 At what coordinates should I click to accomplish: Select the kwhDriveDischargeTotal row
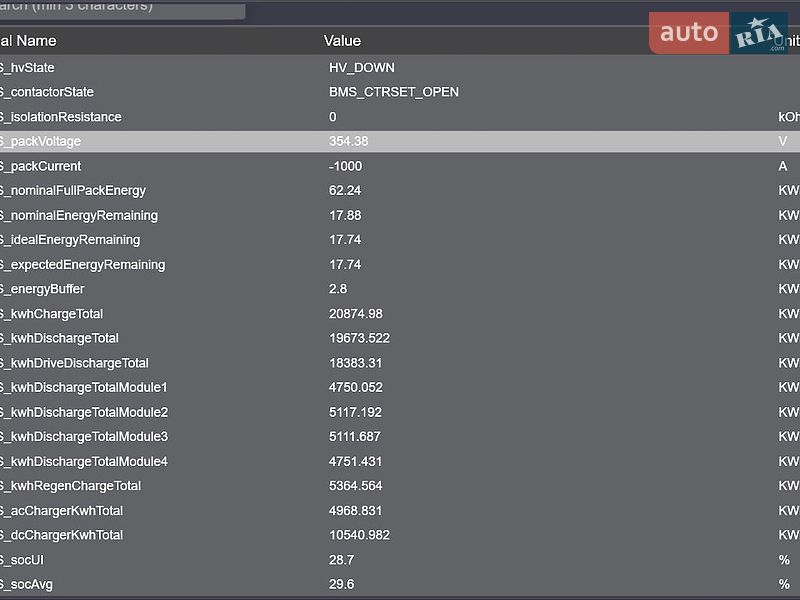pos(400,363)
